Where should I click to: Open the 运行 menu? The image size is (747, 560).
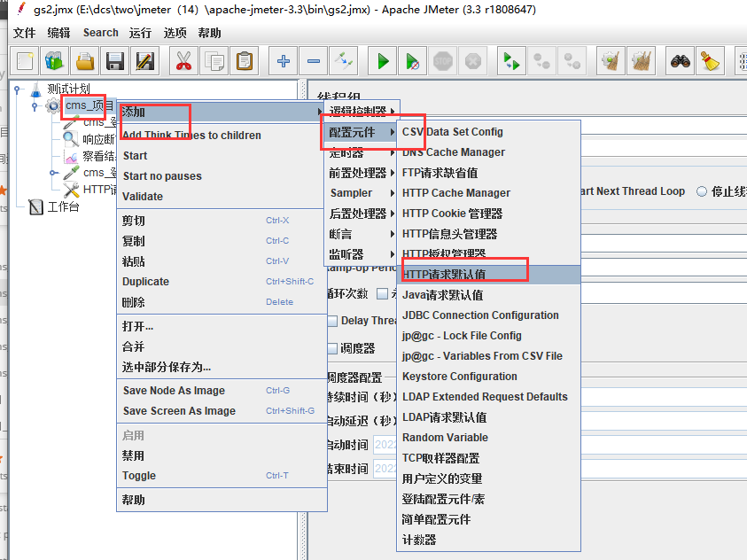[x=140, y=33]
